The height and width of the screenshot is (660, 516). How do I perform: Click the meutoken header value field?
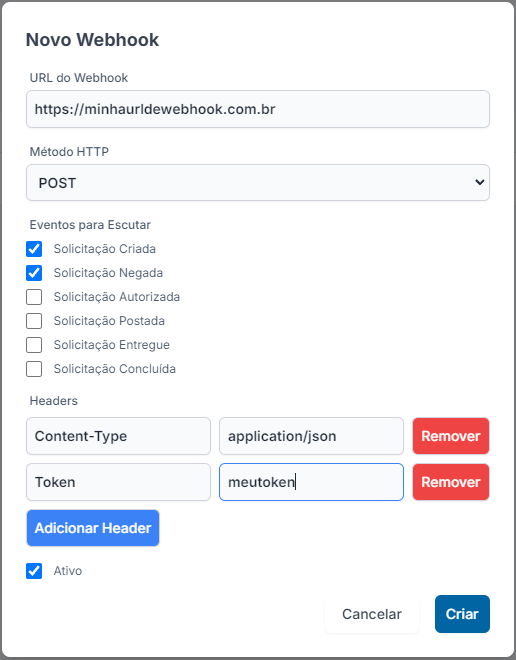[311, 482]
